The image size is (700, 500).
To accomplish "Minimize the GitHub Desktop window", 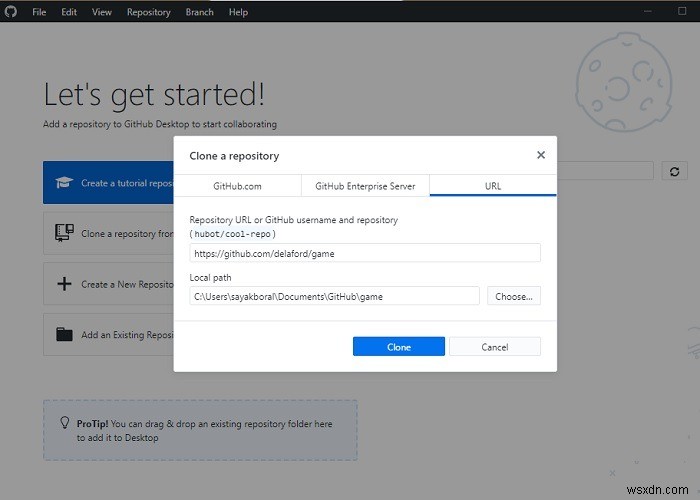I will tap(647, 11).
